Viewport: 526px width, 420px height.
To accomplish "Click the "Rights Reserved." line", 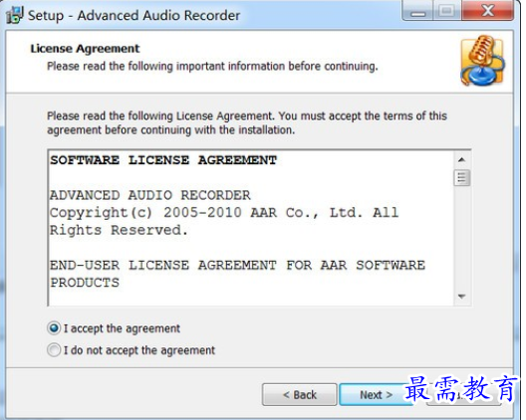I will [119, 230].
